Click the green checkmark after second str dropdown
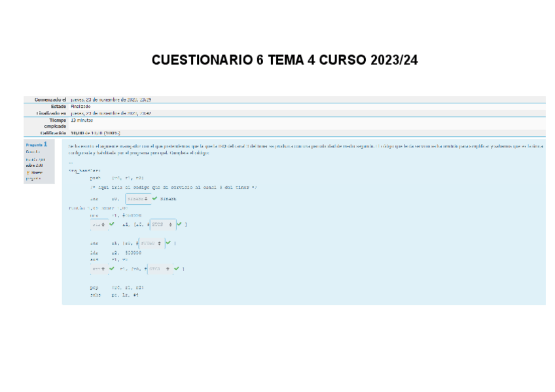 tap(112, 268)
